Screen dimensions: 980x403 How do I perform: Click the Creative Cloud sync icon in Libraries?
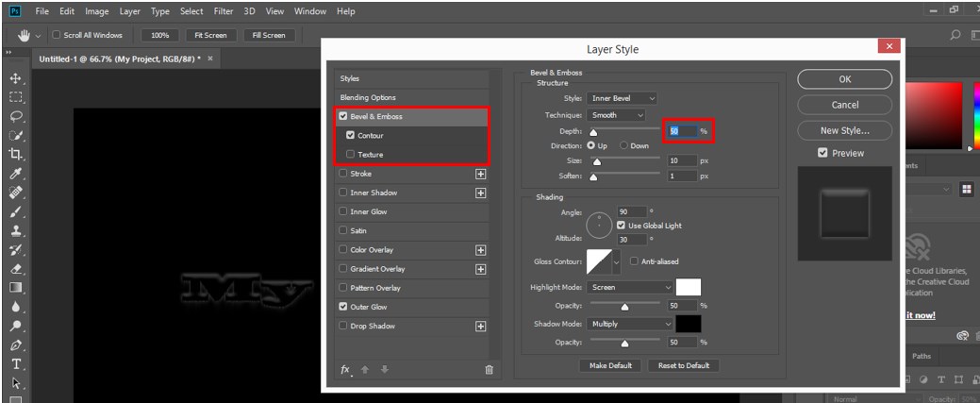(x=962, y=336)
